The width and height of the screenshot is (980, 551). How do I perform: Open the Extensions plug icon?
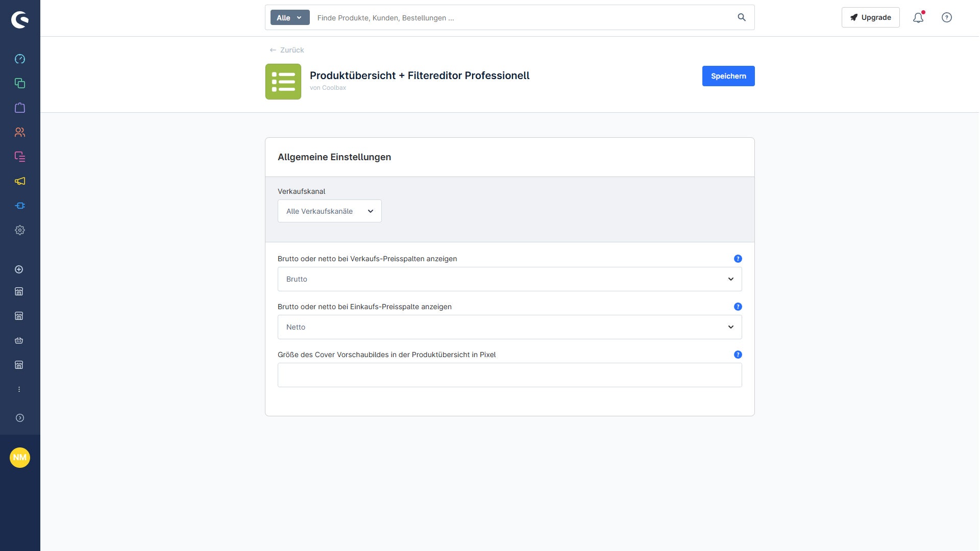[x=20, y=206]
